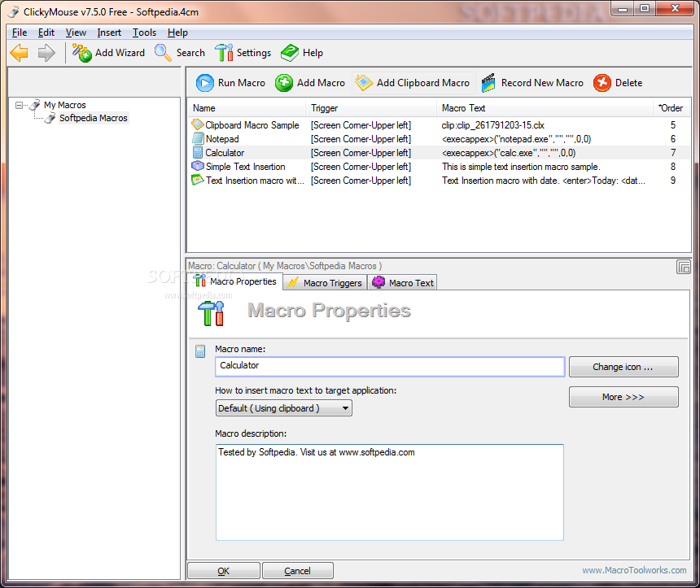Switch to the Macro Text tab

point(402,283)
